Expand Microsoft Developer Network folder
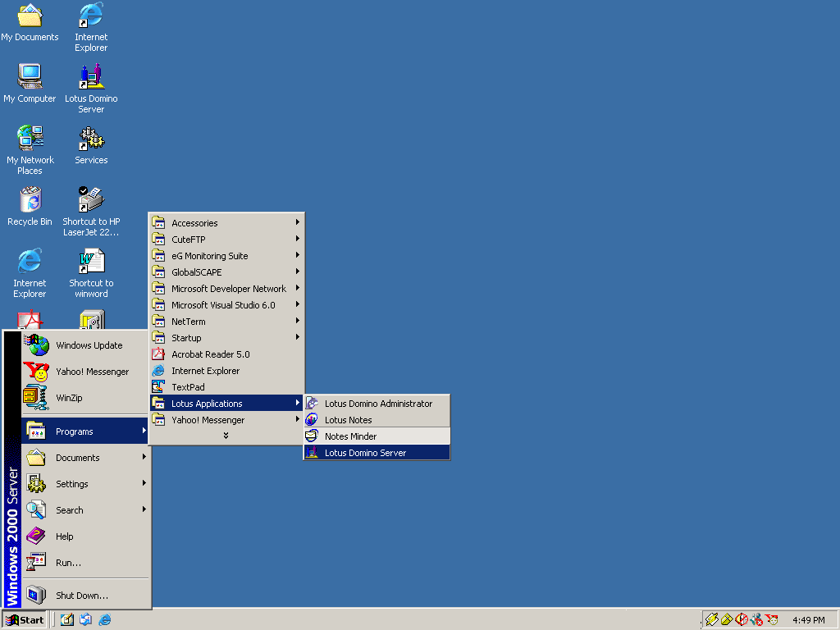Image resolution: width=840 pixels, height=630 pixels. [226, 289]
